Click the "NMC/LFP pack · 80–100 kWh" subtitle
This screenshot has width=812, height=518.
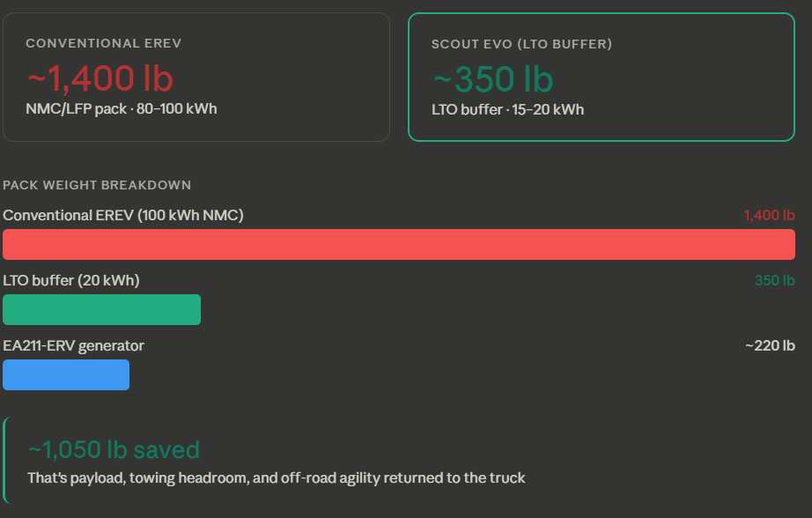[x=122, y=109]
